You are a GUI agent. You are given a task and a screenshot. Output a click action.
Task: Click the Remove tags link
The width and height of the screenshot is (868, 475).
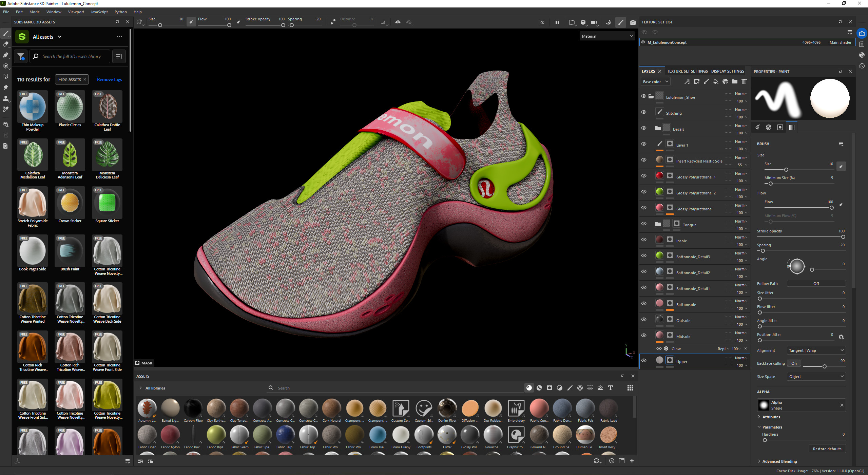pos(109,80)
